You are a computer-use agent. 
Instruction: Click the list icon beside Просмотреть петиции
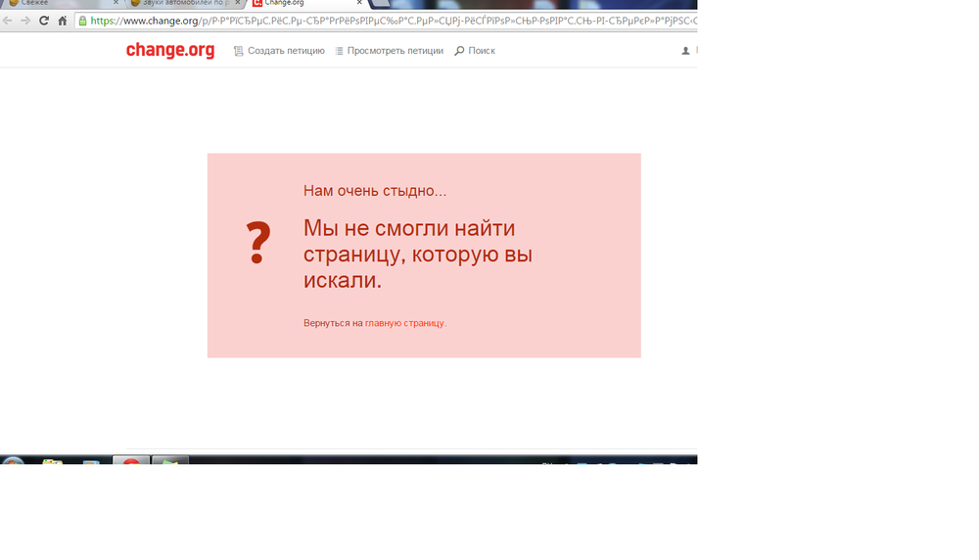339,51
